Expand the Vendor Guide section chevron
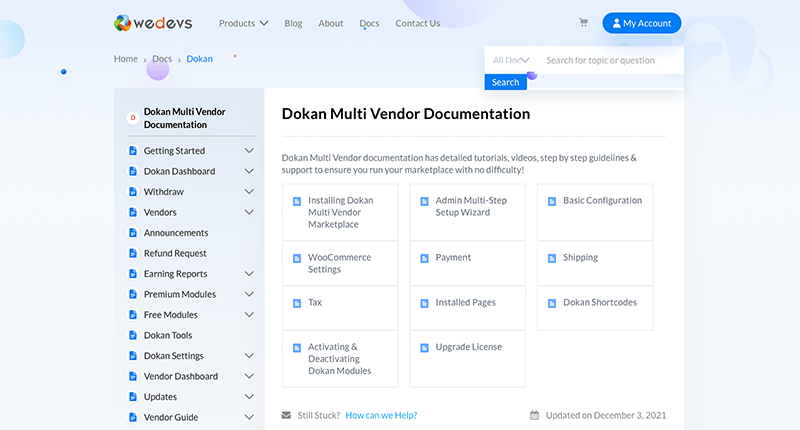The height and width of the screenshot is (430, 800). click(249, 417)
